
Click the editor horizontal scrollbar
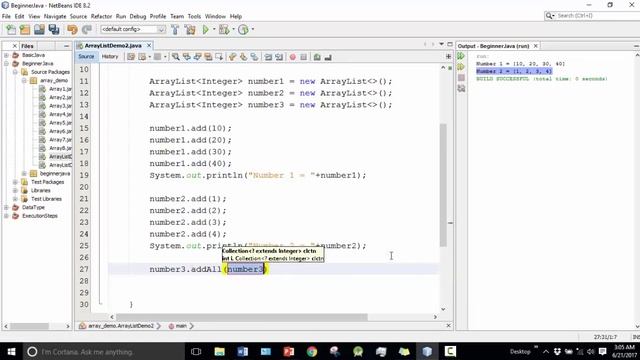(x=242, y=317)
